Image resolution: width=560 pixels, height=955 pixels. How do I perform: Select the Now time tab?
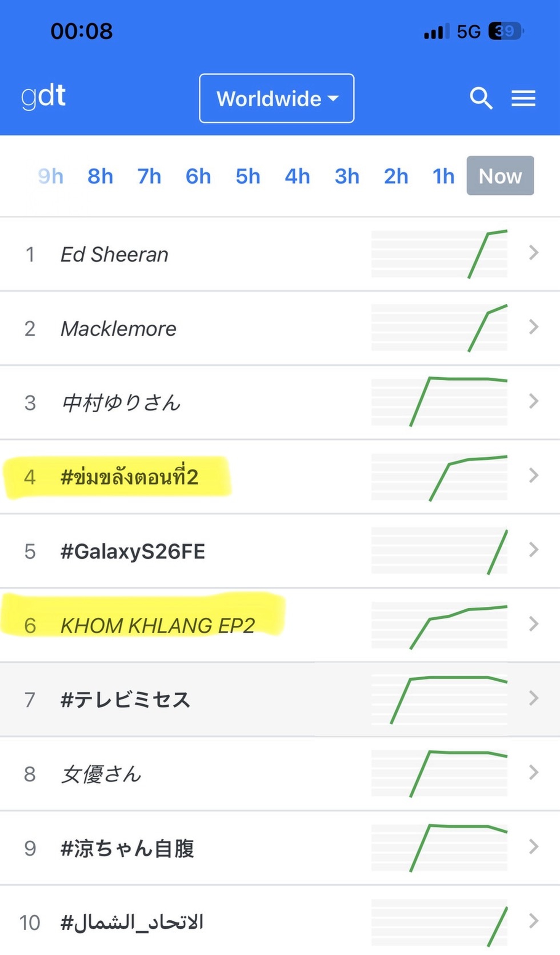pos(500,176)
